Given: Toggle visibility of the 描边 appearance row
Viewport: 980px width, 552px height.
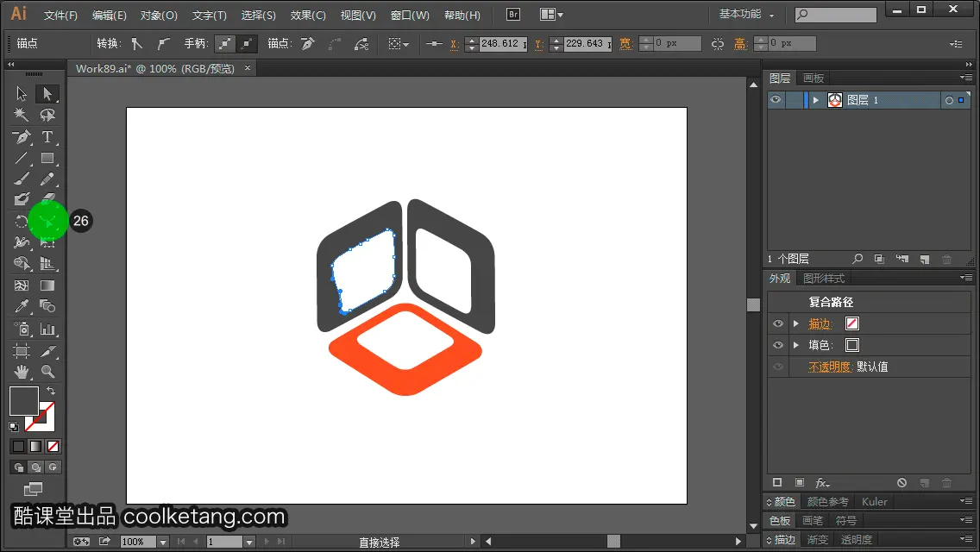Looking at the screenshot, I should pos(778,323).
